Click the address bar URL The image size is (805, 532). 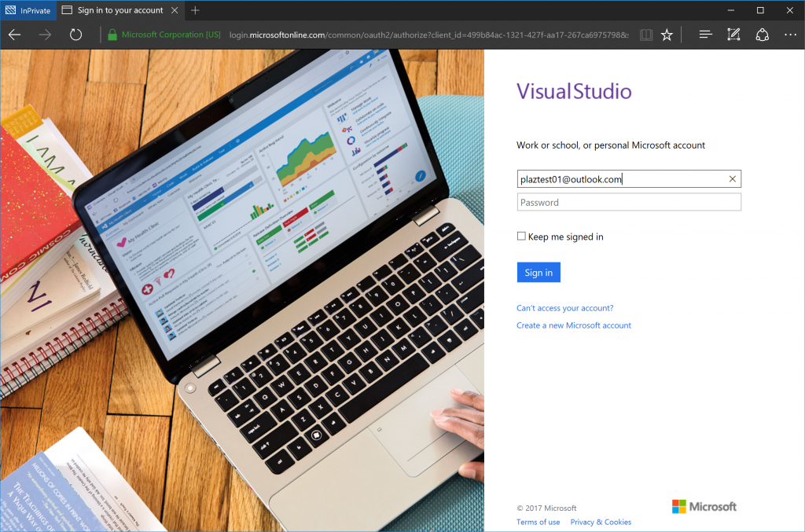[x=428, y=35]
